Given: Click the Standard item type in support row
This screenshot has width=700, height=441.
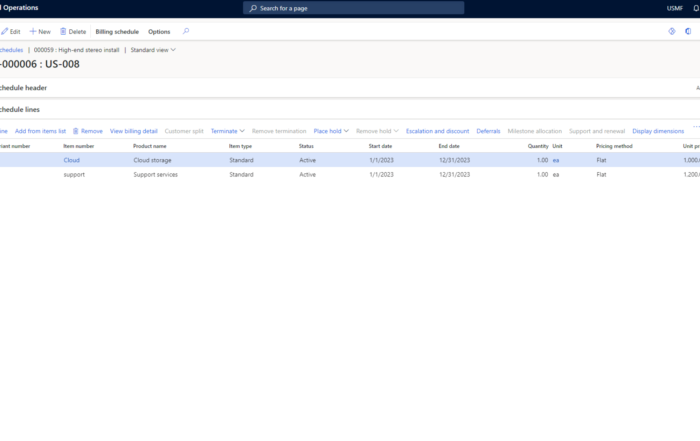Looking at the screenshot, I should pyautogui.click(x=241, y=175).
